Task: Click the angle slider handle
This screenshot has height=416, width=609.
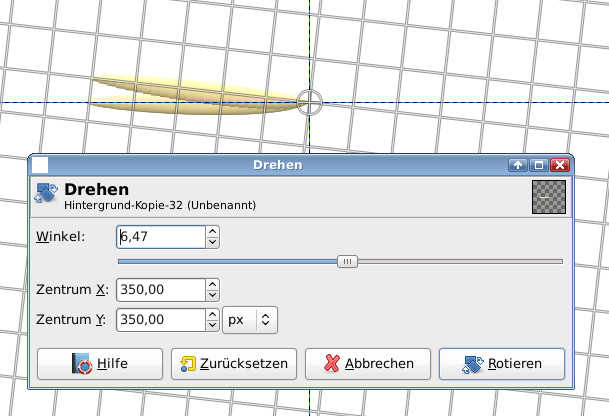Action: coord(347,261)
